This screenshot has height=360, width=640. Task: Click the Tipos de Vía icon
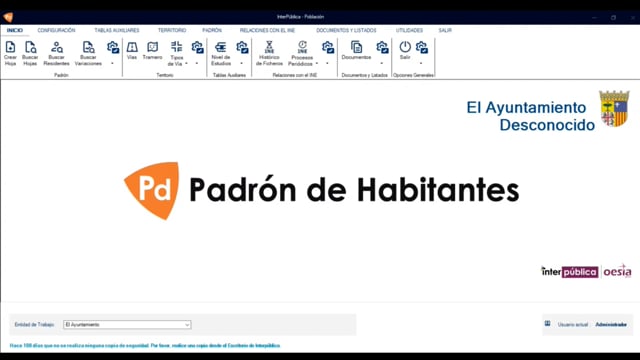176,47
